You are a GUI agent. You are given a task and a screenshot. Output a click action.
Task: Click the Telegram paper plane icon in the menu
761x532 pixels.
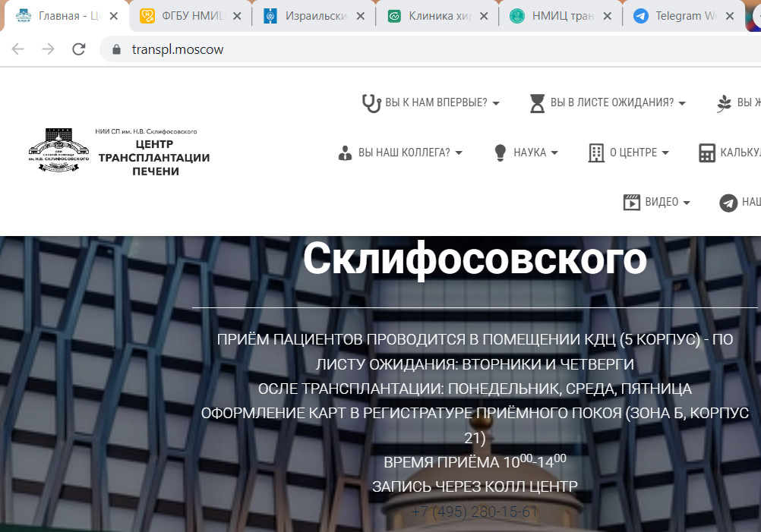(728, 203)
